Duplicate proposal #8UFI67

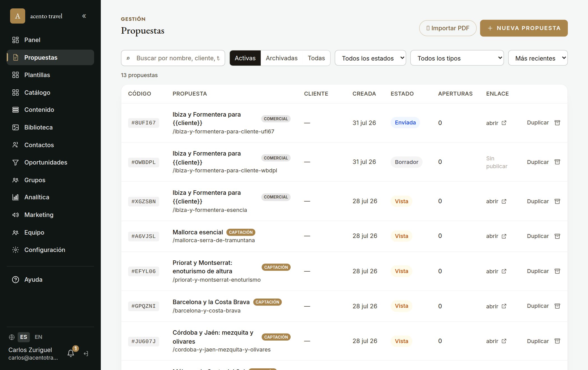coord(538,122)
